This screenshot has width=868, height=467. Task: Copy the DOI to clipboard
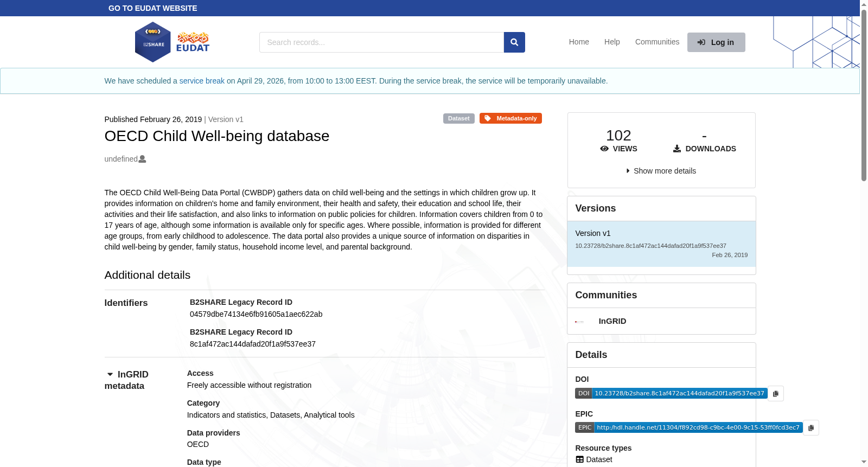pyautogui.click(x=776, y=393)
